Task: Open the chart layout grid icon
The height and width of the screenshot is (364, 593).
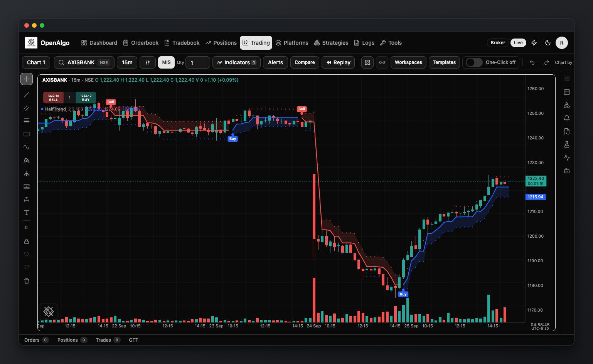Action: pyautogui.click(x=367, y=62)
